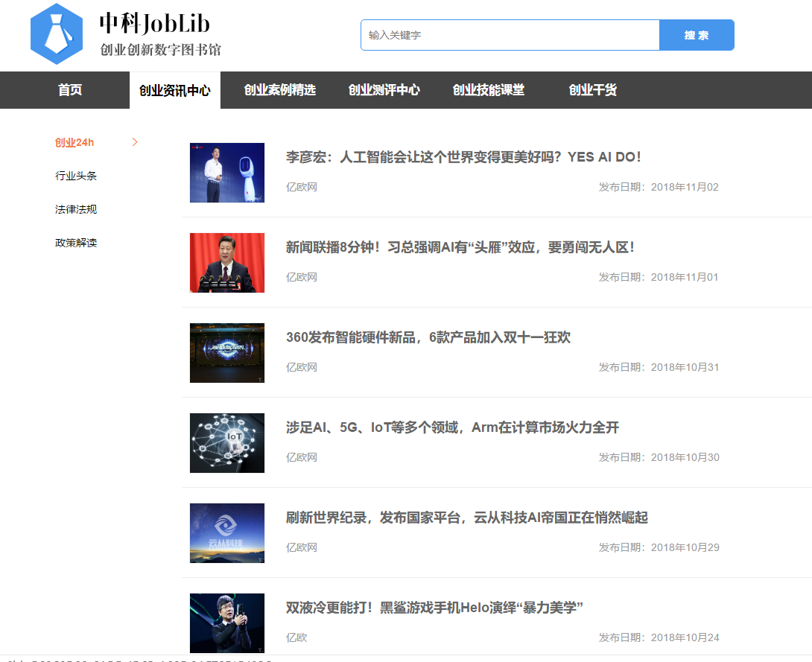The width and height of the screenshot is (812, 662).
Task: Open article 涉足AI、5G、IoT等多个领域
Action: [453, 427]
